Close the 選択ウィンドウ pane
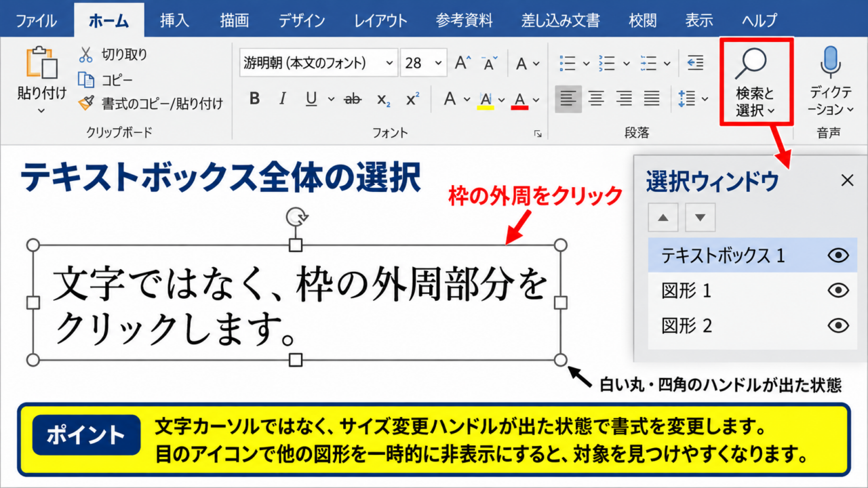The image size is (868, 488). pos(847,180)
